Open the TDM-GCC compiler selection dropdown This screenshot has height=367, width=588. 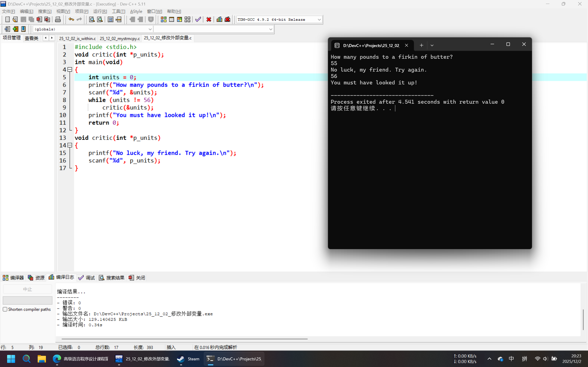pyautogui.click(x=319, y=20)
